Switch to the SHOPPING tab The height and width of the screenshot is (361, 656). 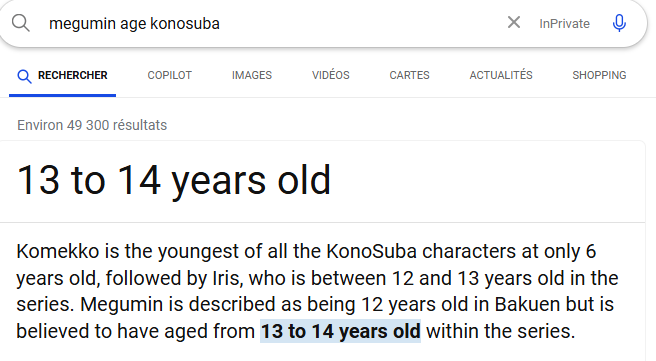pyautogui.click(x=599, y=75)
